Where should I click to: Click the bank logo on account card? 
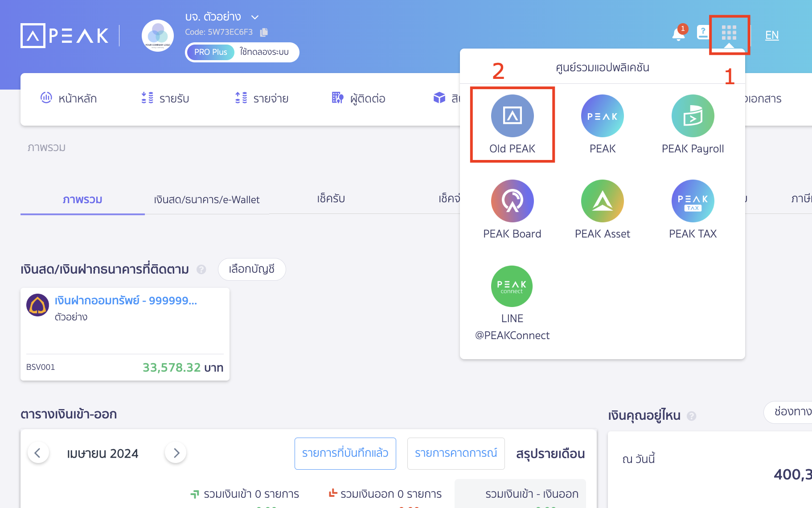[38, 305]
